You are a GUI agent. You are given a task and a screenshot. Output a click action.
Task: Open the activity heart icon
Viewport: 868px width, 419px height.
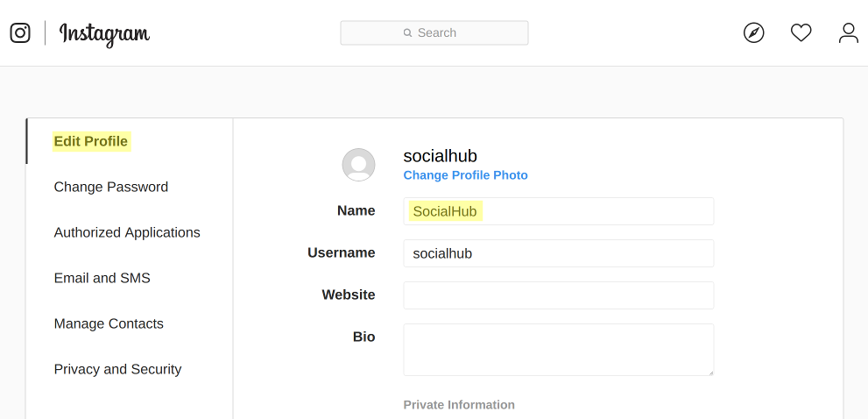[801, 32]
